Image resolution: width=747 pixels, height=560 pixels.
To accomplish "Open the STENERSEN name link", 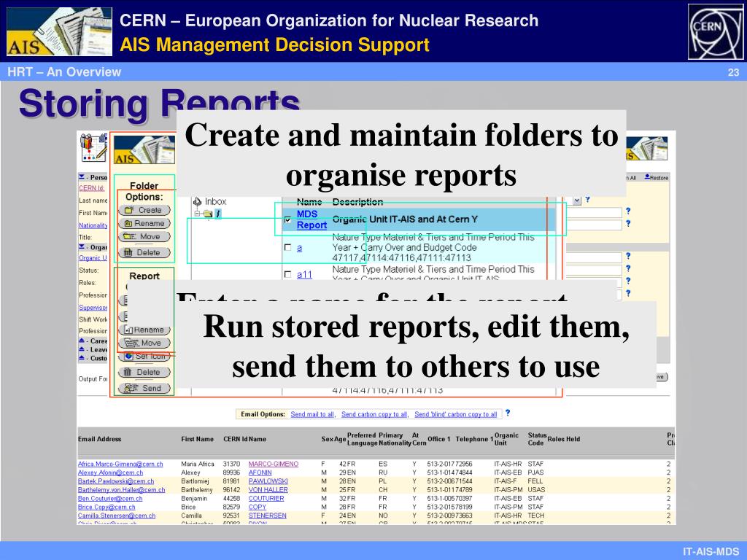I will click(267, 516).
